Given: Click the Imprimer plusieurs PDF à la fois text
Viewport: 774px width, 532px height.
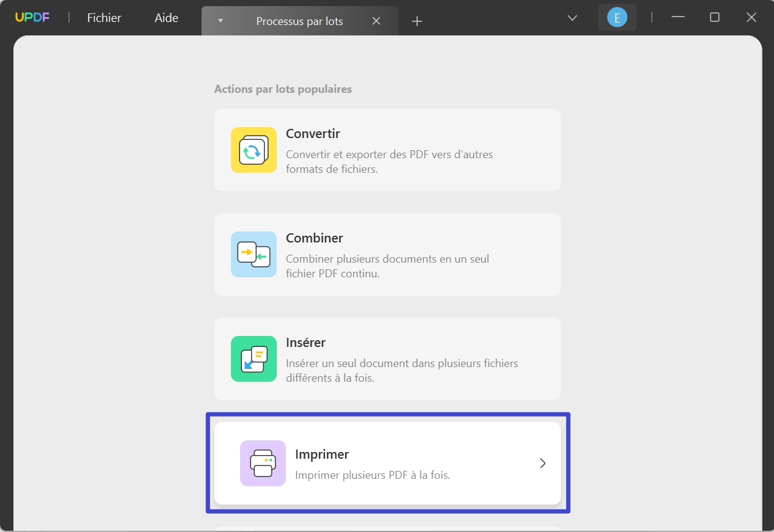Looking at the screenshot, I should tap(373, 475).
